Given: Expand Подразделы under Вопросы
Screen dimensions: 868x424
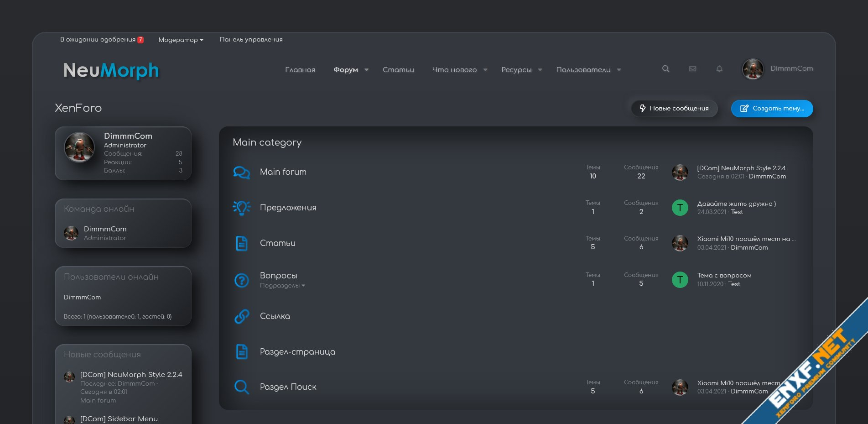Looking at the screenshot, I should point(282,286).
